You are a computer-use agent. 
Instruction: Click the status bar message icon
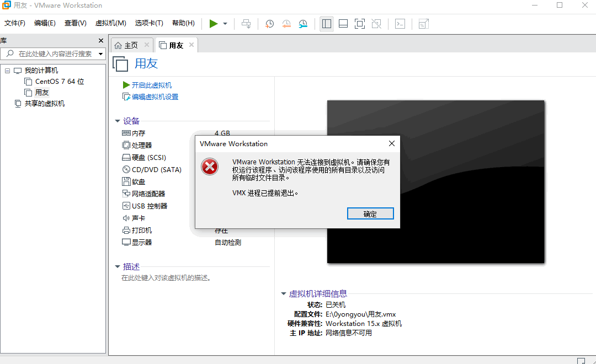[581, 361]
